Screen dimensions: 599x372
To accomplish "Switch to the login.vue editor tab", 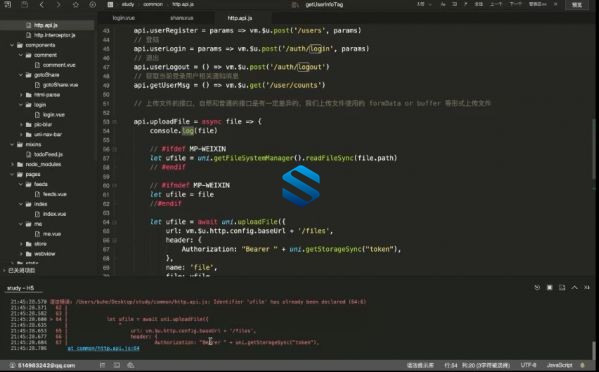I will (x=124, y=18).
